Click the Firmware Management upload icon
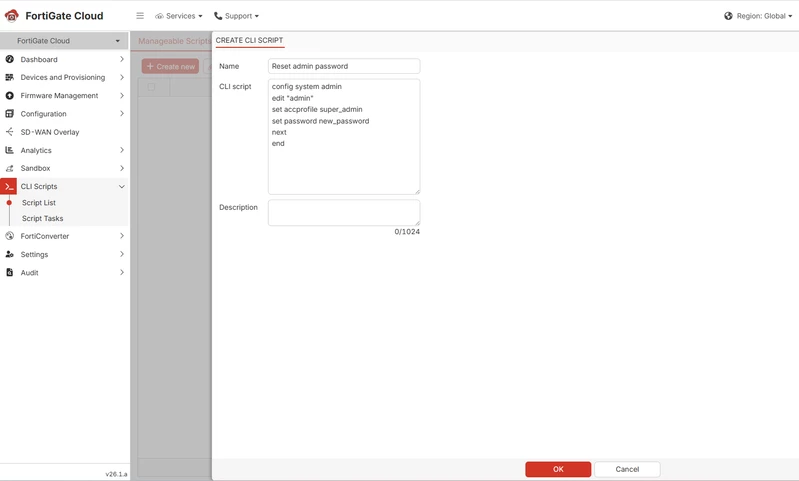Viewport: 799px width, 481px height. click(x=9, y=95)
